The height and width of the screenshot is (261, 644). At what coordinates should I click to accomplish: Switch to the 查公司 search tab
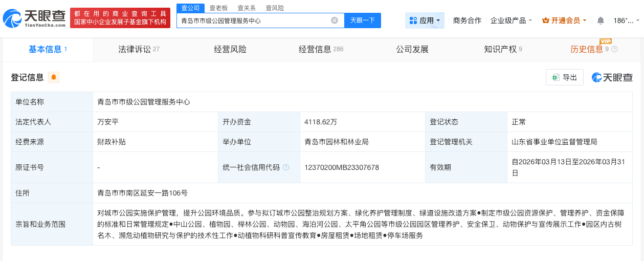click(189, 8)
